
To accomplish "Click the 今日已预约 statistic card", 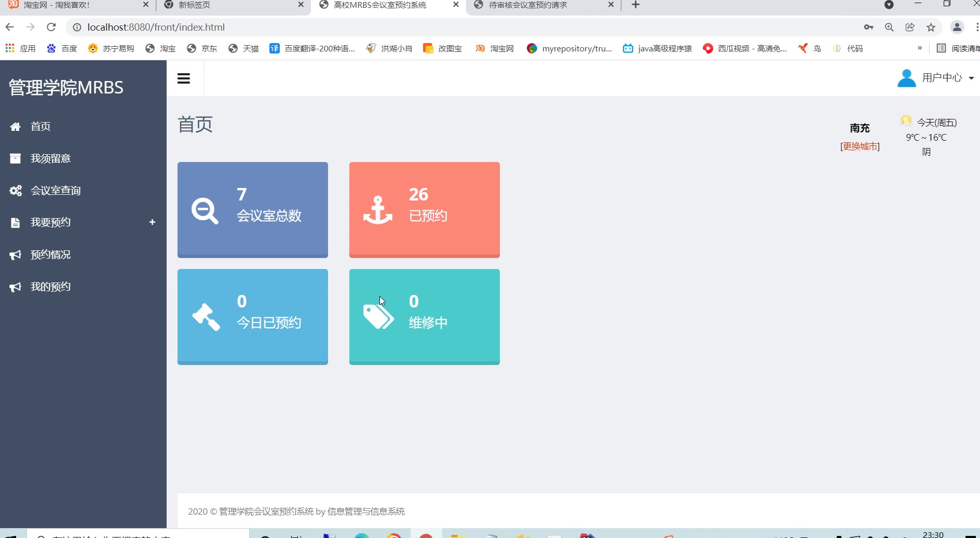I will pos(253,317).
